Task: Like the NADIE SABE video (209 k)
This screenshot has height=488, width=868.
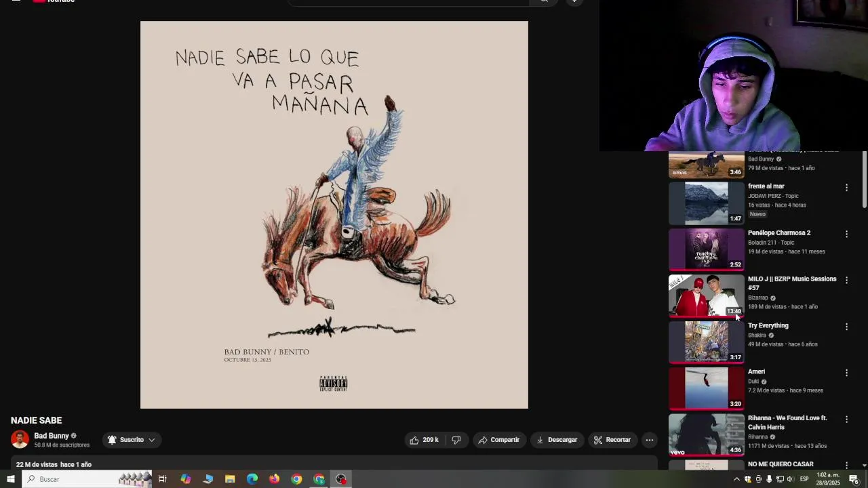Action: pos(424,440)
